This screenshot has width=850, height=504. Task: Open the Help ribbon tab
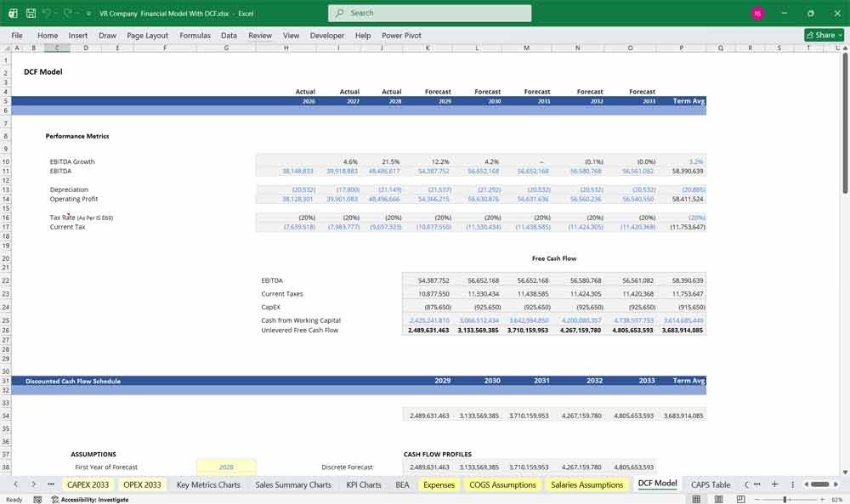coord(363,35)
